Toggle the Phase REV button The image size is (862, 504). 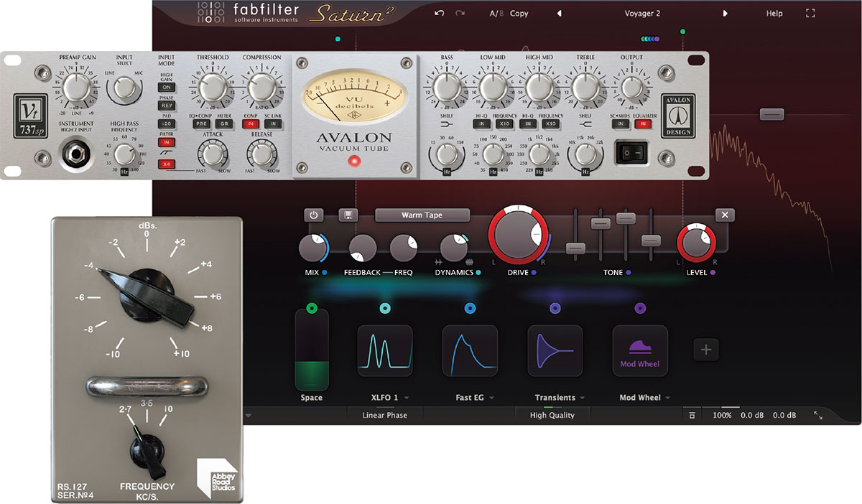pos(167,106)
